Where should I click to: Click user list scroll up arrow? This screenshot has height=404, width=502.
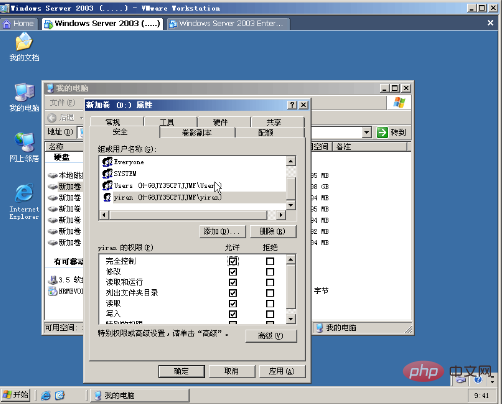(291, 161)
